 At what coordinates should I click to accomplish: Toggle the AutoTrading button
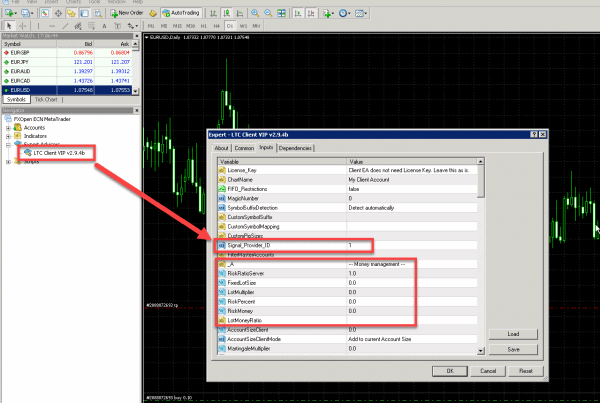(x=181, y=13)
